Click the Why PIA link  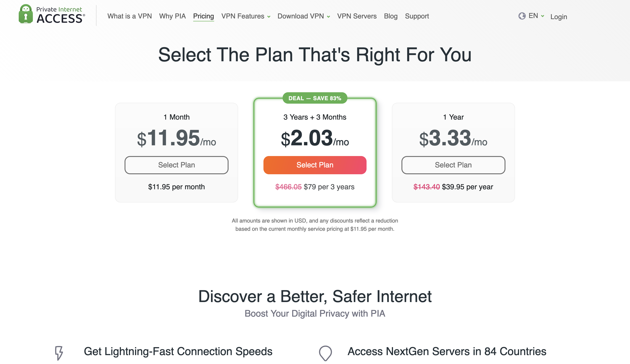(x=173, y=16)
